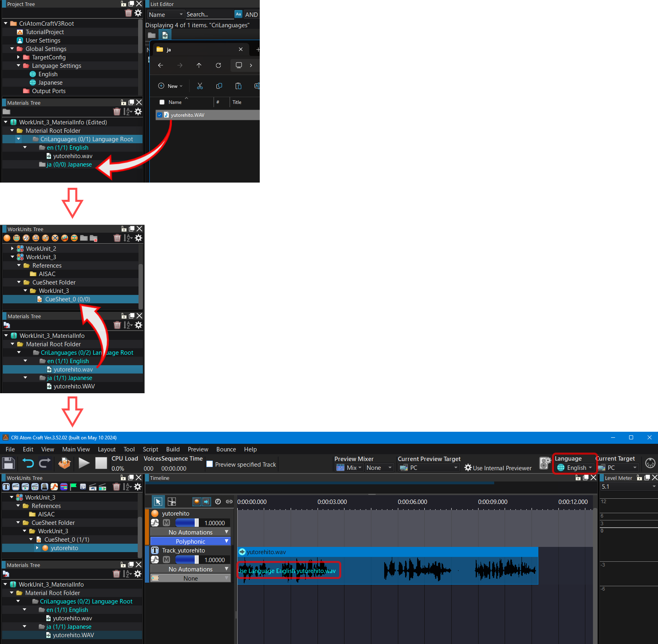Viewport: 658px width, 644px height.
Task: Open the Polyphonic cue type dropdown
Action: [x=191, y=542]
